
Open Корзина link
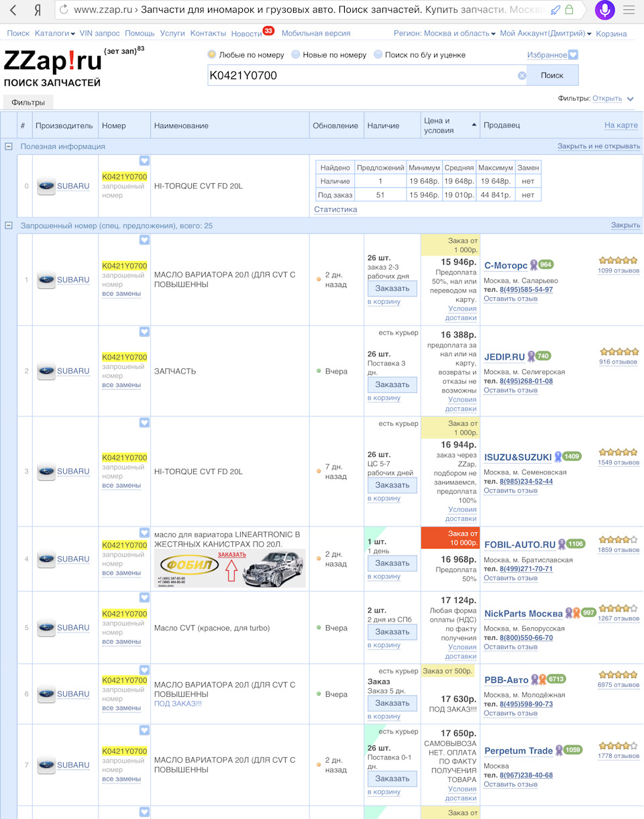click(x=611, y=34)
